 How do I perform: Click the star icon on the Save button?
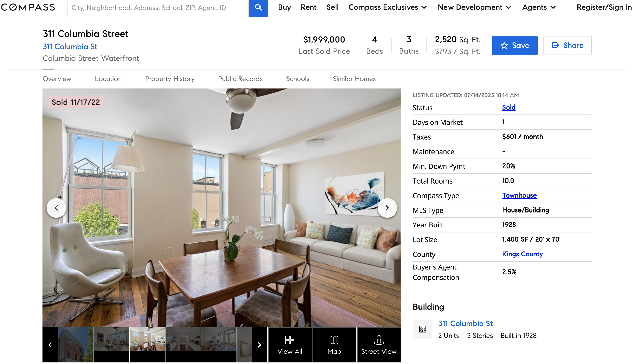[x=504, y=45]
